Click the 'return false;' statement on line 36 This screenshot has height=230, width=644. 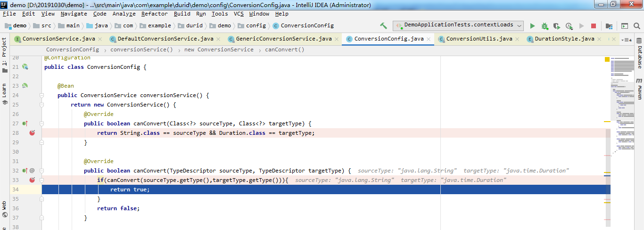coord(118,208)
